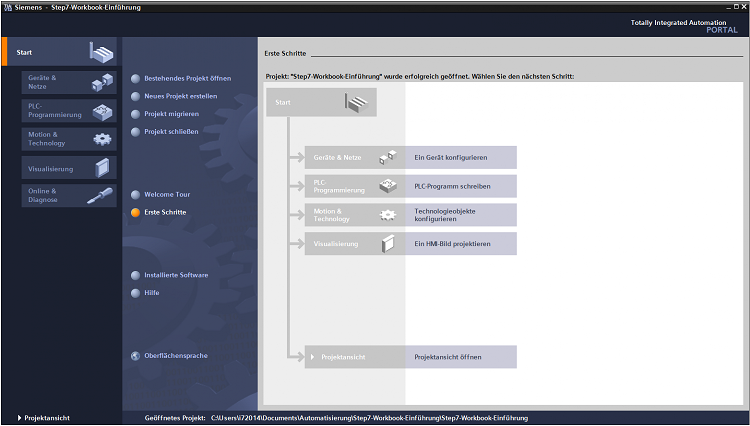750x426 pixels.
Task: Open Bestehendes Projekt öffnen menu entry
Action: [x=187, y=78]
